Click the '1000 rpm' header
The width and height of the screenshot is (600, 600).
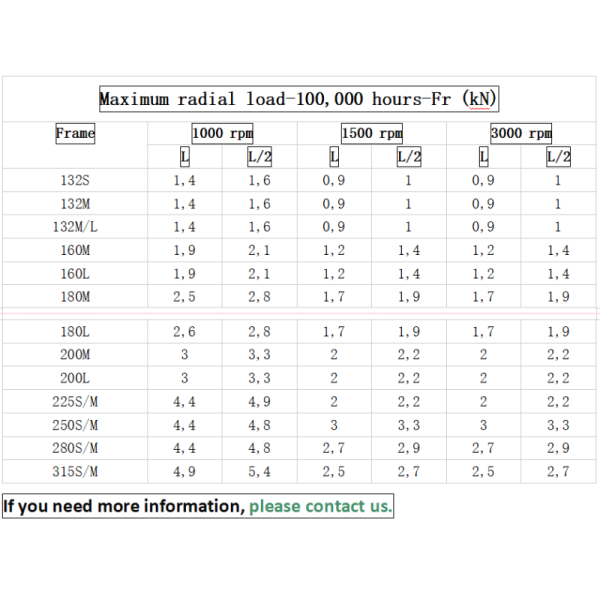[x=222, y=133]
